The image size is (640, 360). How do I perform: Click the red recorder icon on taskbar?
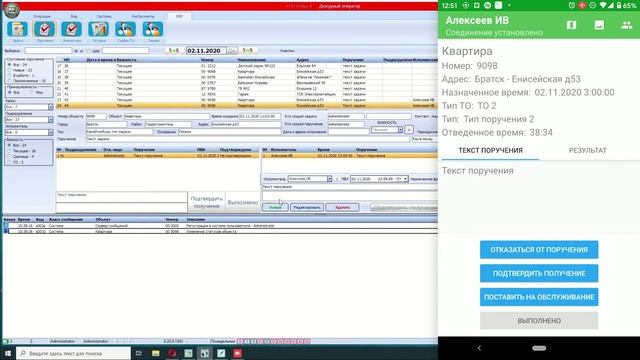(x=237, y=353)
